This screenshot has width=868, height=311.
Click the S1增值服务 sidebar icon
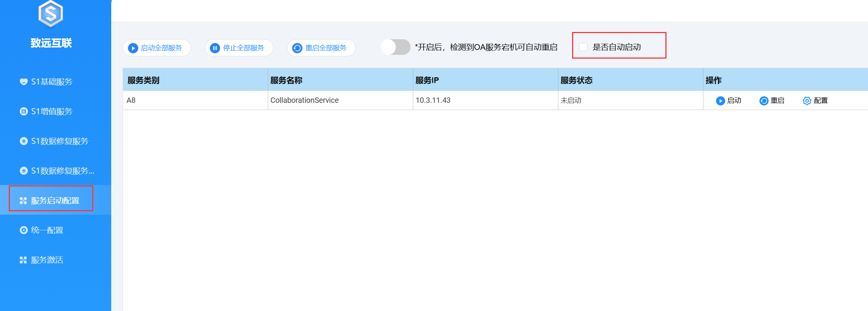pyautogui.click(x=24, y=111)
